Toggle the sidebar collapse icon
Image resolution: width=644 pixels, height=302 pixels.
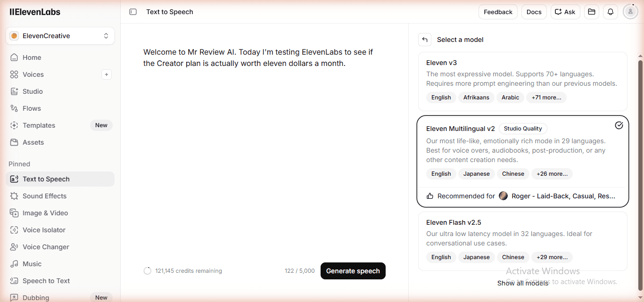click(133, 12)
